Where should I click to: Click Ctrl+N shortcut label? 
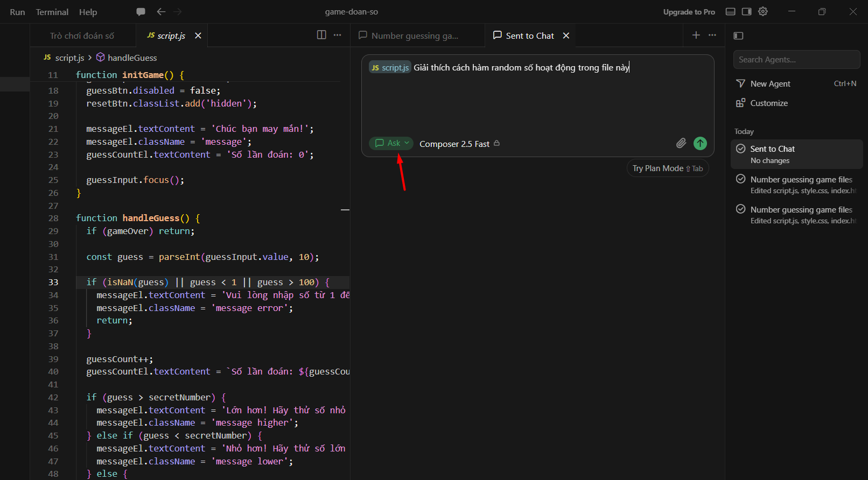pyautogui.click(x=845, y=83)
